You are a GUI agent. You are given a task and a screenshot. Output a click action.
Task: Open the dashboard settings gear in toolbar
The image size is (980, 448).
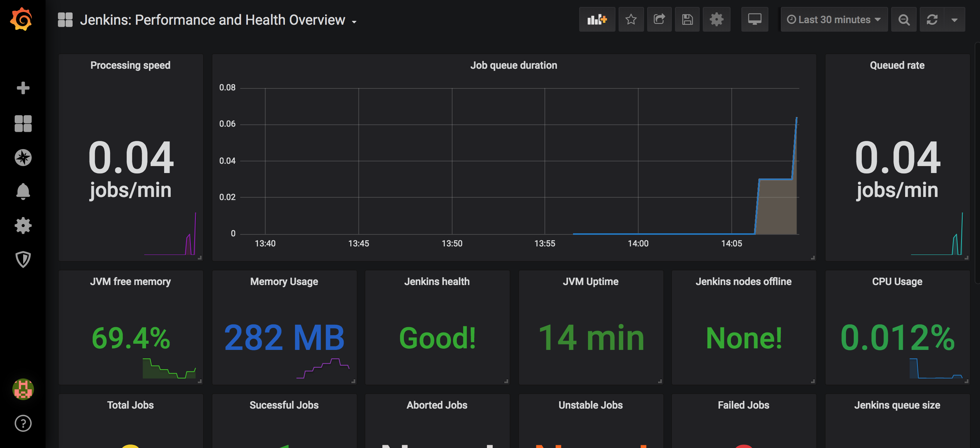pos(716,19)
